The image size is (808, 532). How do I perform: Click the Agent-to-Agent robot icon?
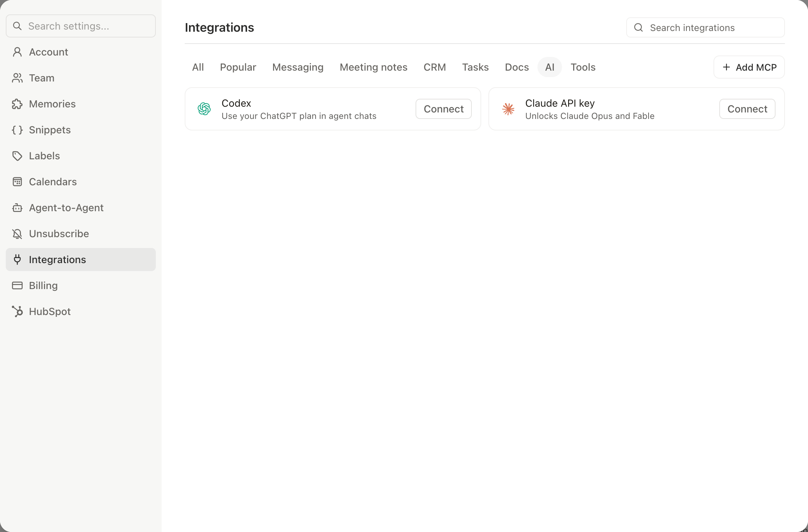[17, 208]
